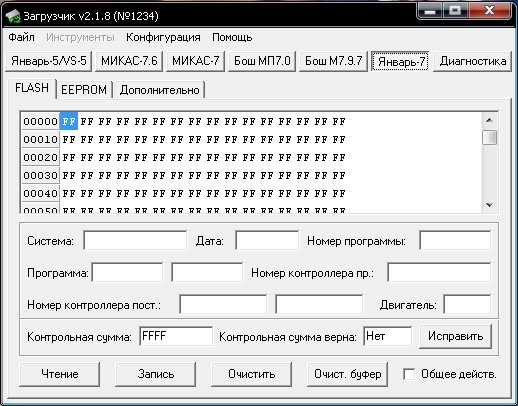Click the hex viewer scroll down arrow
Viewport: 518px width, 406px height.
pyautogui.click(x=489, y=205)
